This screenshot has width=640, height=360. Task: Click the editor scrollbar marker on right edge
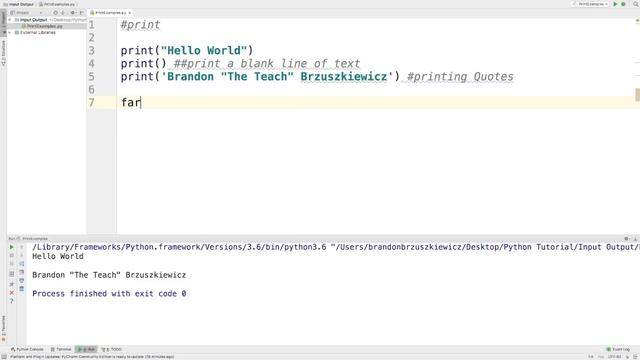pos(637,95)
